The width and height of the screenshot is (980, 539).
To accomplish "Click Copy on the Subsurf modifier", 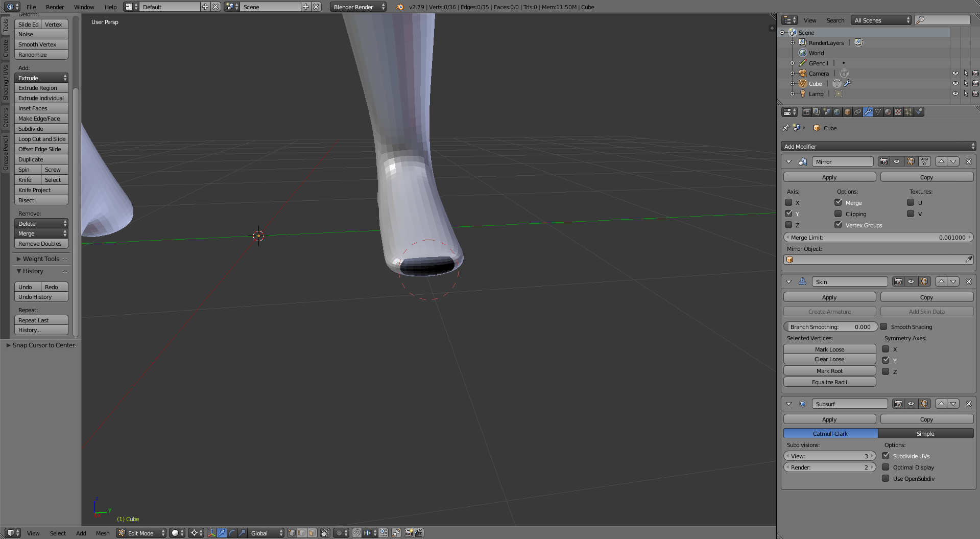I will pos(926,419).
